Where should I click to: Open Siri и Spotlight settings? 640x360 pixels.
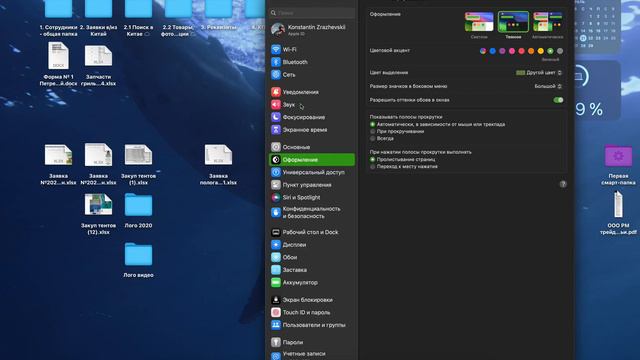point(312,197)
